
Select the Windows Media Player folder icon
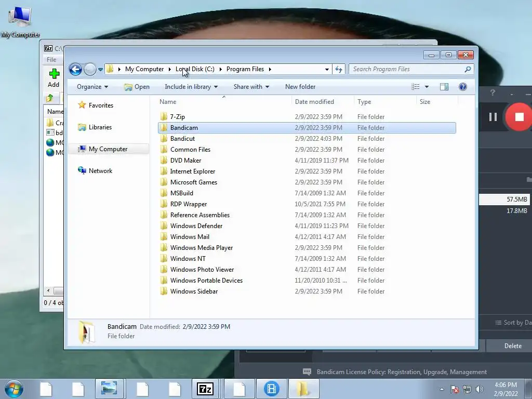[x=164, y=248]
